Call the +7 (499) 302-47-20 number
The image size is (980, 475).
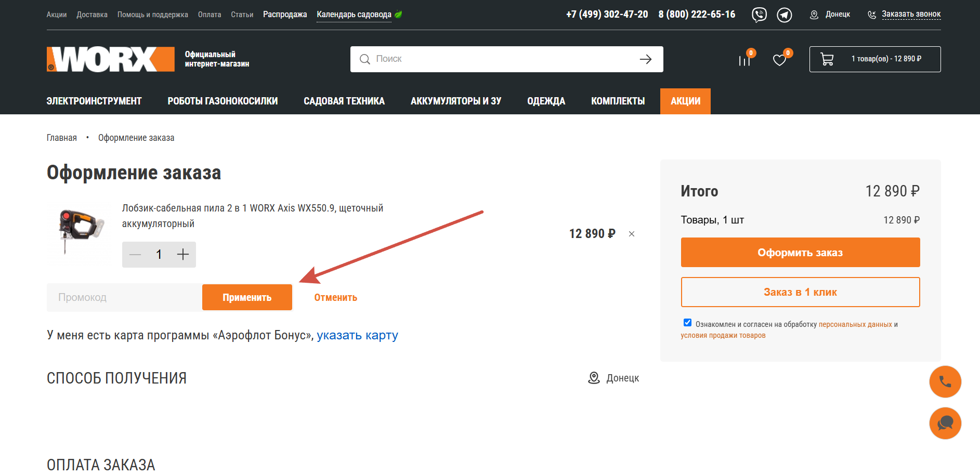[x=607, y=15]
